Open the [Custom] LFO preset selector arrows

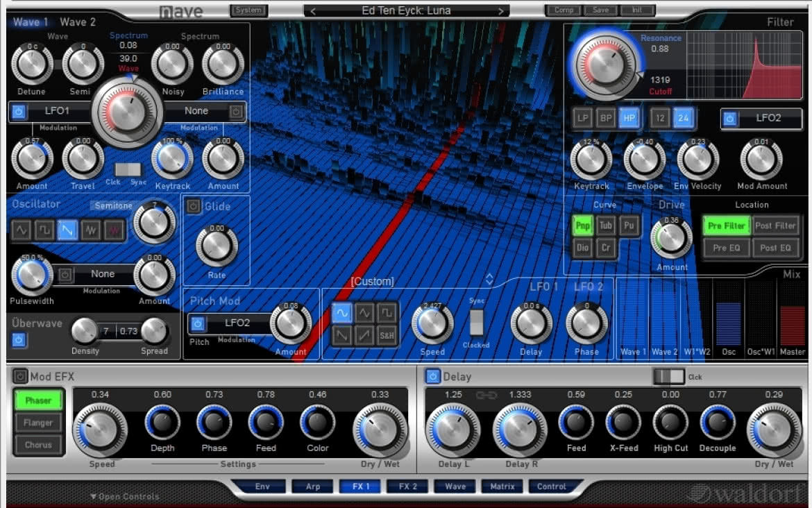coord(489,280)
